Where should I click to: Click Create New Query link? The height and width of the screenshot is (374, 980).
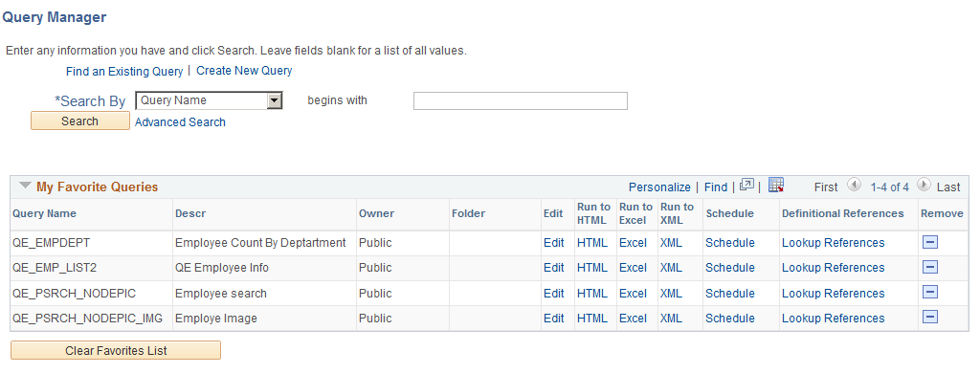(244, 71)
